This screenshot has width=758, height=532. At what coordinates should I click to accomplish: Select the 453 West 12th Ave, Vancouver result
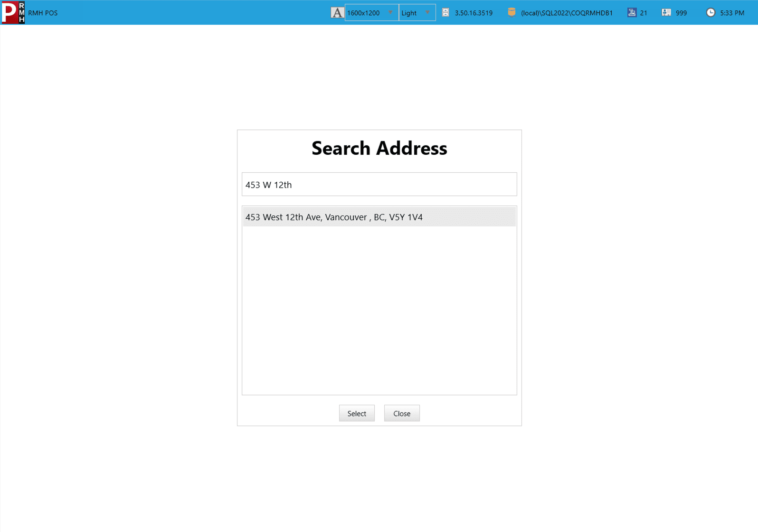[x=379, y=217]
